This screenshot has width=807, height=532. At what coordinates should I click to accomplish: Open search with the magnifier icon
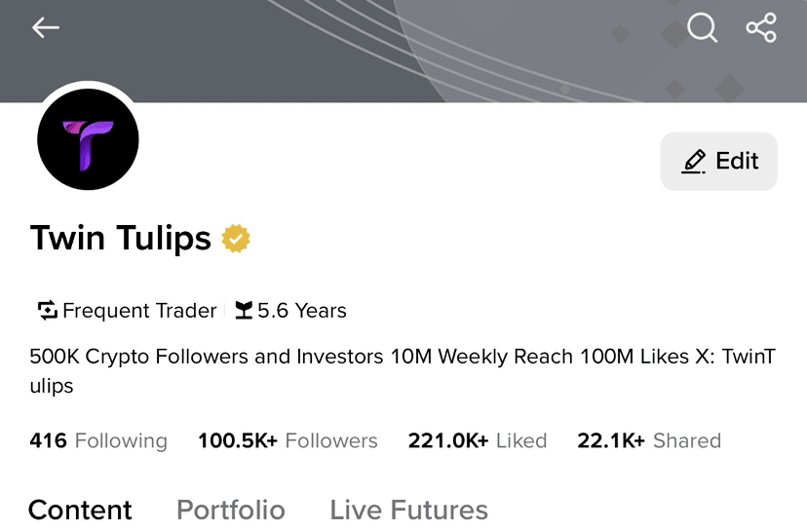tap(702, 27)
